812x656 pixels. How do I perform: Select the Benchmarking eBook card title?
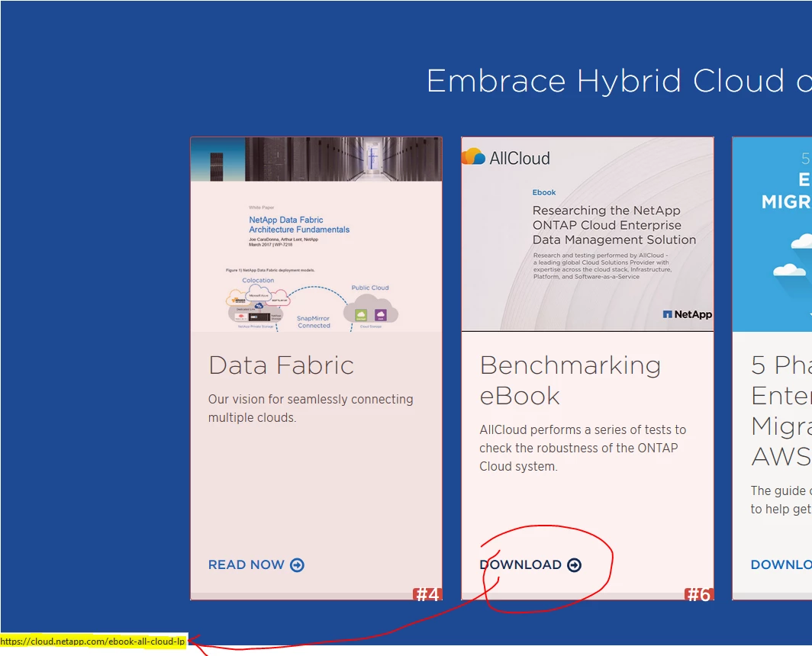pyautogui.click(x=570, y=381)
